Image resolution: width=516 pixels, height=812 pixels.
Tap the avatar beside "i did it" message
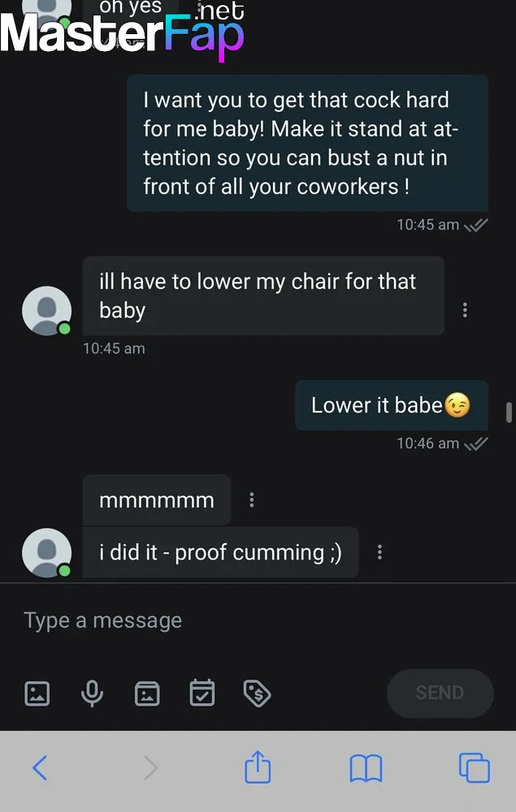click(46, 552)
